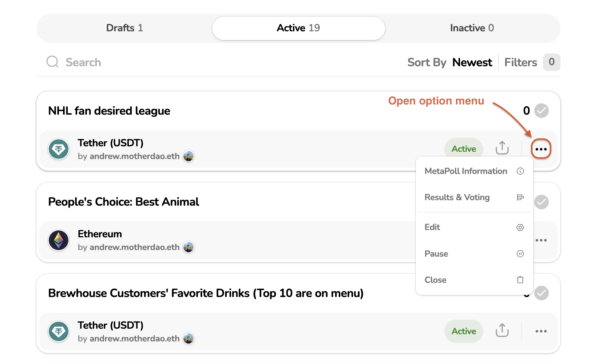Open NHL fan desired league poll title

click(x=109, y=111)
